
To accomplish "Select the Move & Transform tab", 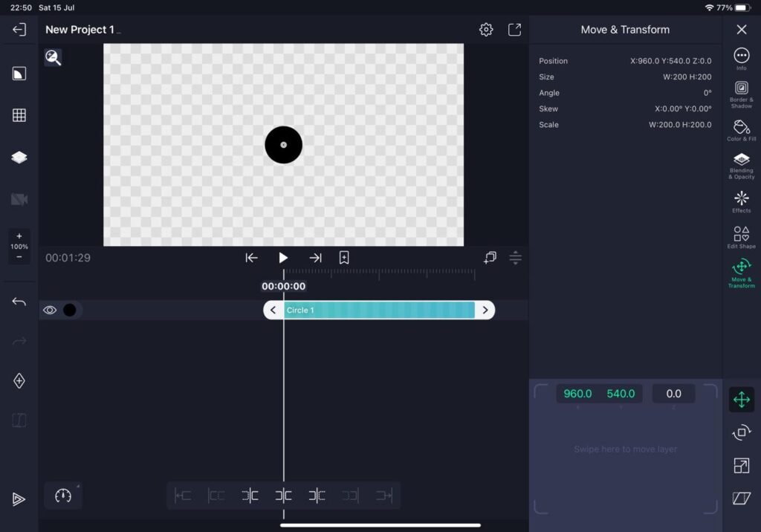I will [741, 273].
